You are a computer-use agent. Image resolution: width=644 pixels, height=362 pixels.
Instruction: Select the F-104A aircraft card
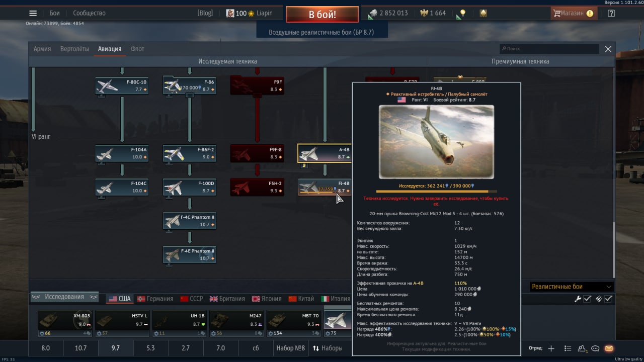point(122,153)
